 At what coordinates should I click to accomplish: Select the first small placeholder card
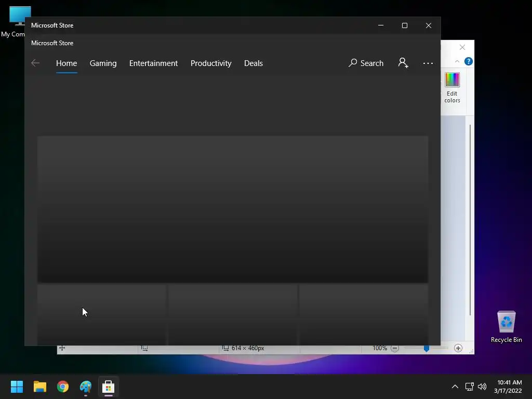click(102, 314)
